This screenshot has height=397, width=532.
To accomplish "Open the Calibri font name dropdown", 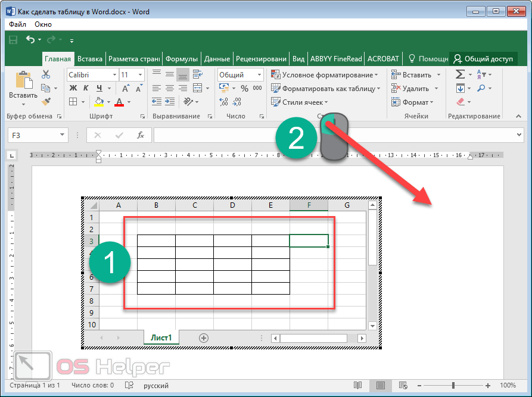I will pyautogui.click(x=113, y=74).
